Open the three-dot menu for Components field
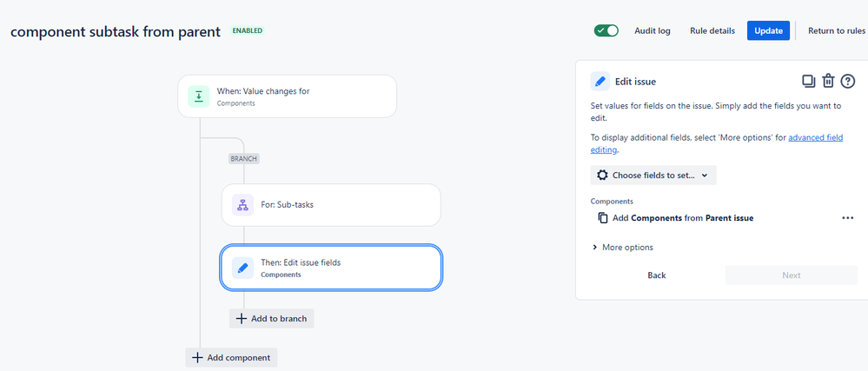This screenshot has height=371, width=868. pos(847,218)
